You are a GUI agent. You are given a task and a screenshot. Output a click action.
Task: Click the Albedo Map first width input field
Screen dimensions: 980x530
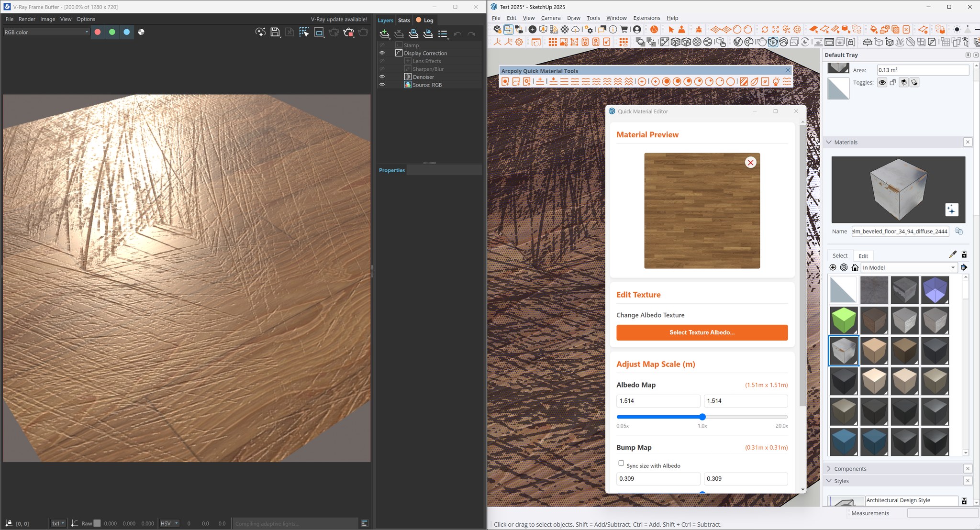click(658, 401)
